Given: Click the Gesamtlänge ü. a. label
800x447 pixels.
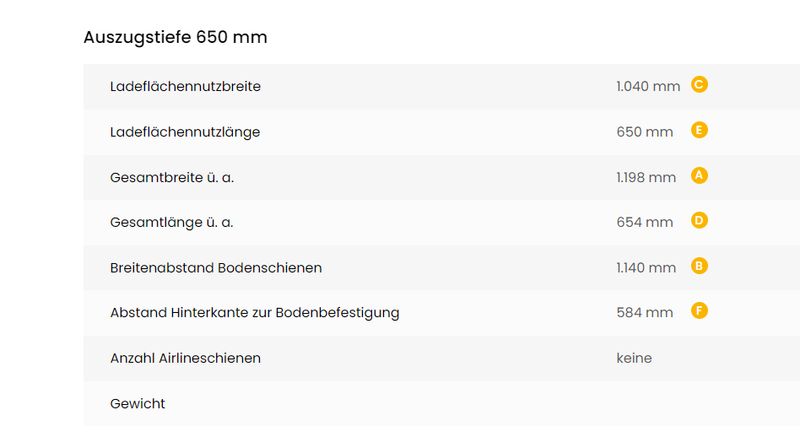Looking at the screenshot, I should coord(171,222).
